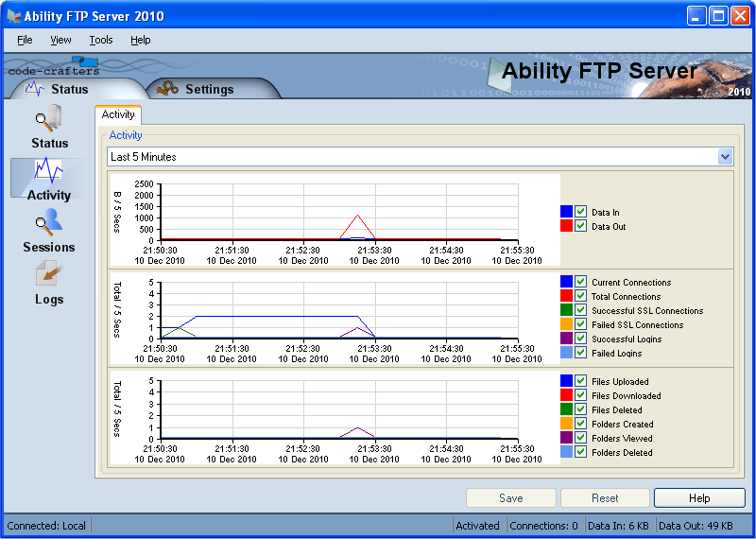Toggle Folders Deleted checkbox
This screenshot has height=539, width=756.
(580, 452)
